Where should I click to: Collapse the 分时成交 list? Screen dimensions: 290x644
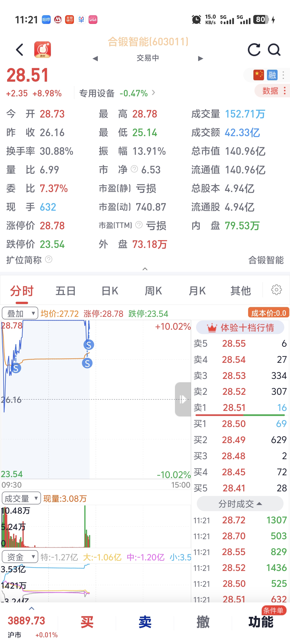240,503
